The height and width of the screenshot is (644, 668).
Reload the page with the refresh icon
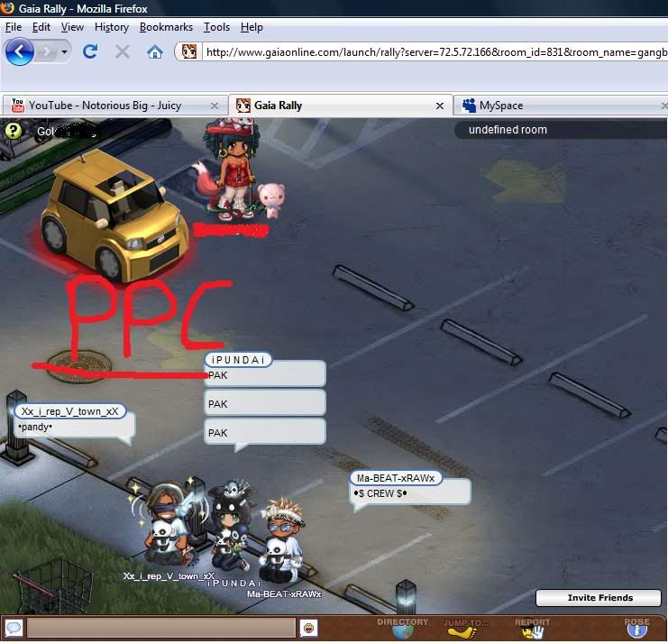[x=90, y=51]
